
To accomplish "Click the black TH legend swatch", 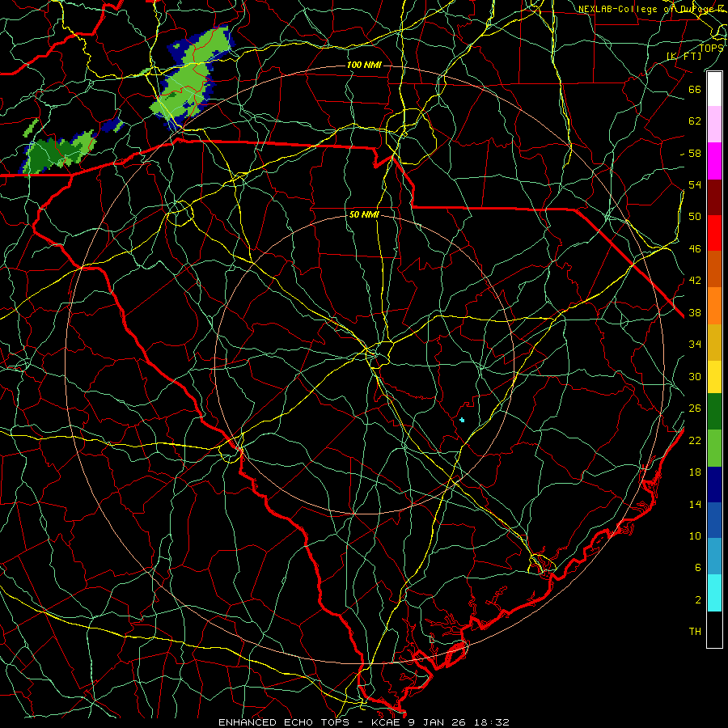I will coord(714,629).
